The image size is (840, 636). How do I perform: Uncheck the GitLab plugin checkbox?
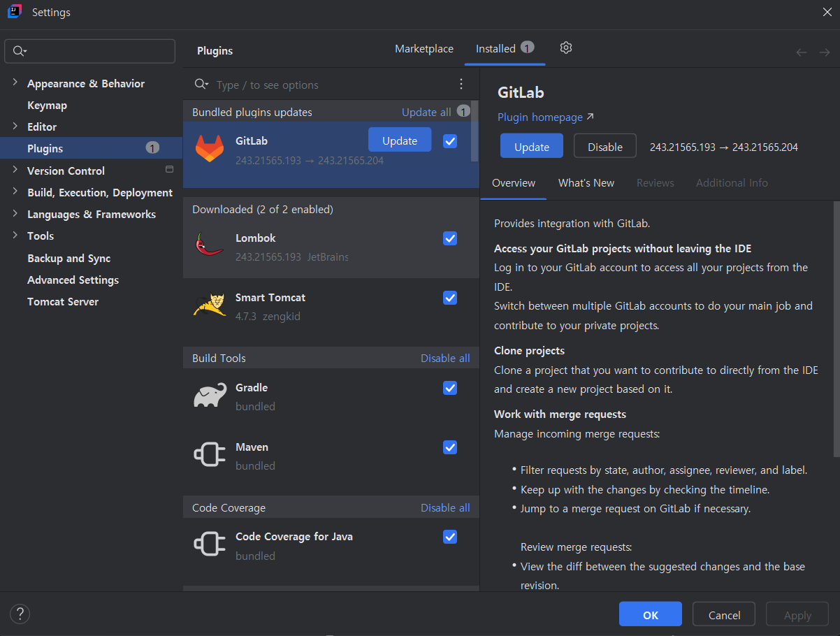[450, 141]
